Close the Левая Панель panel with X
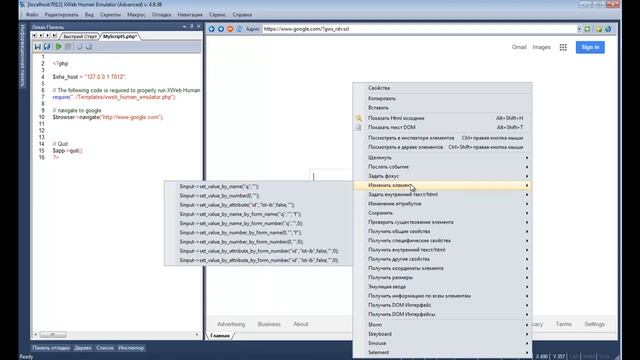The height and width of the screenshot is (360, 640). point(199,27)
